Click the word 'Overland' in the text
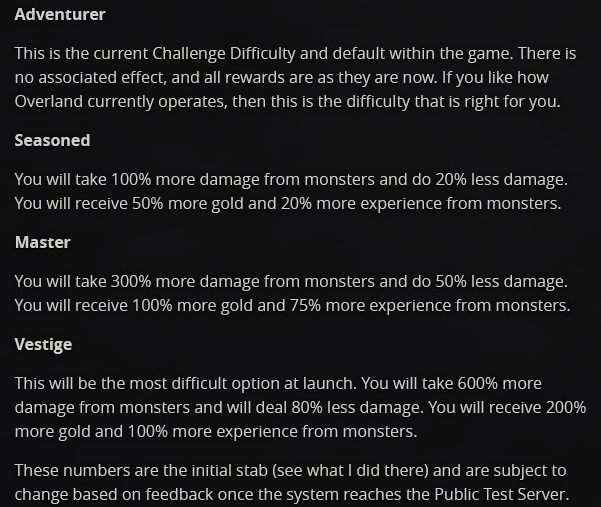 [x=49, y=102]
